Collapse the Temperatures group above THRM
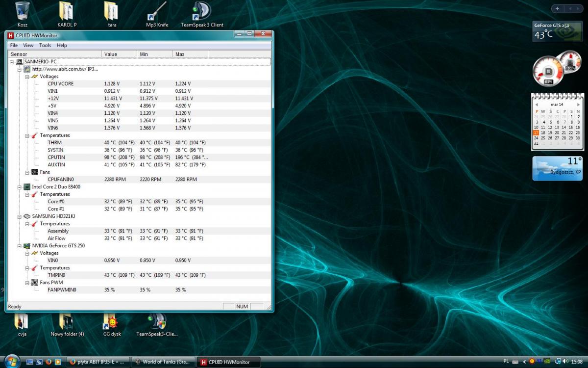The width and height of the screenshot is (588, 368). tap(27, 135)
